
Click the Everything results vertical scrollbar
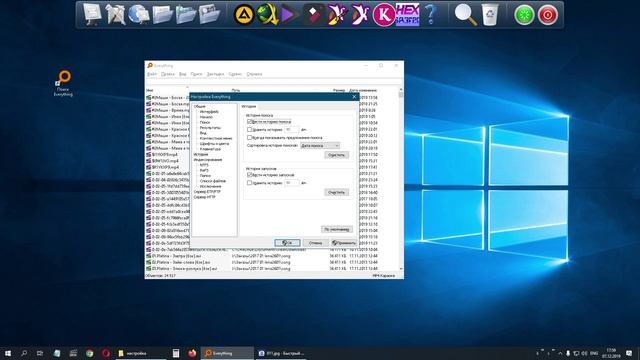coord(401,179)
